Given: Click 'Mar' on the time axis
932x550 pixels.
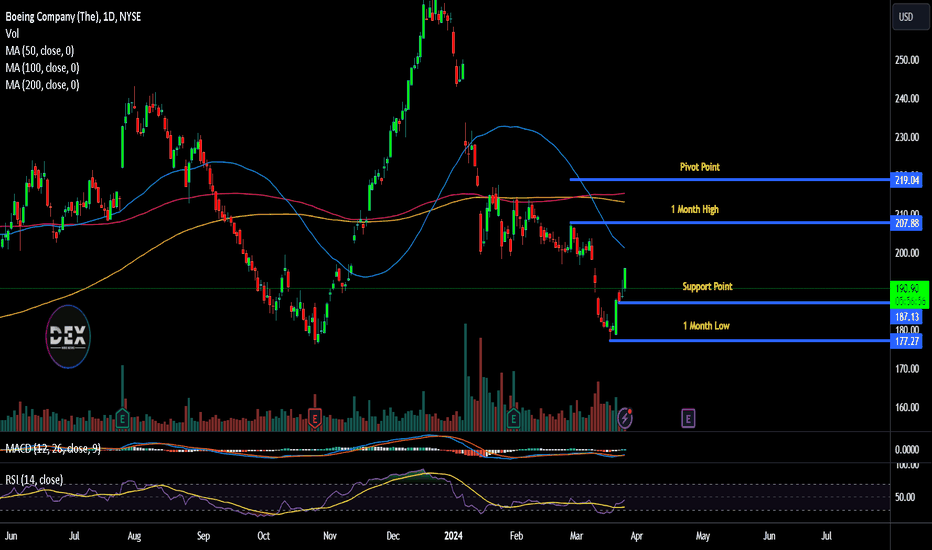Looking at the screenshot, I should [576, 536].
